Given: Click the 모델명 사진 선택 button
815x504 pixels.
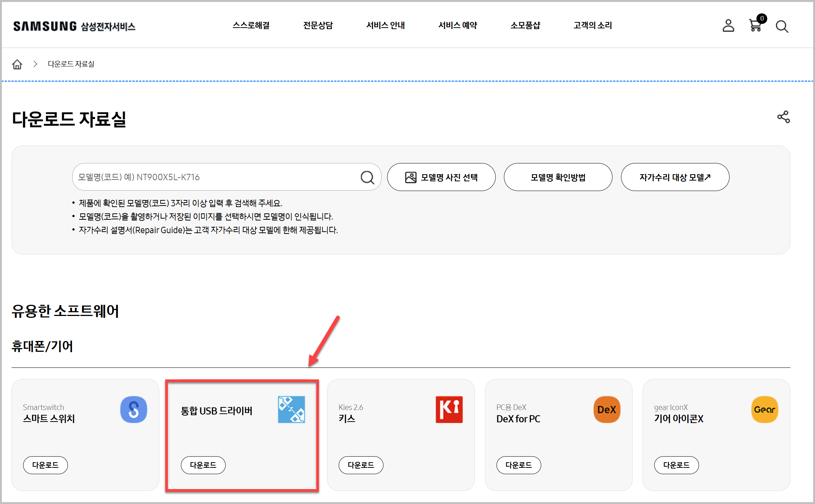Looking at the screenshot, I should click(441, 177).
